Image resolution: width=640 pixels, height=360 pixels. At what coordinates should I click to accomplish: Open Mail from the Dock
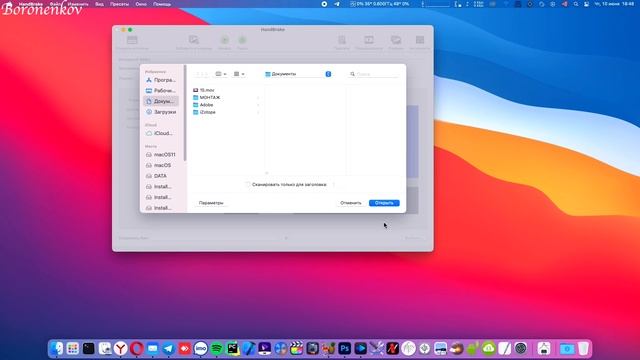[153, 349]
